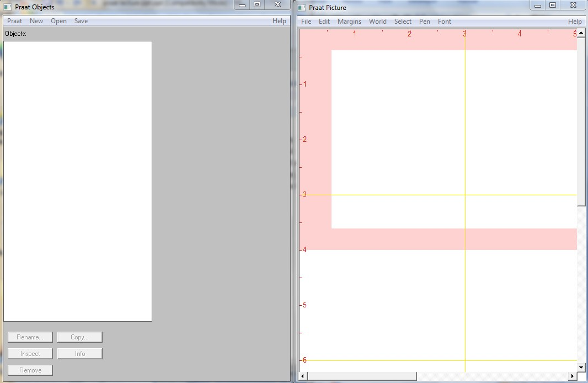588x383 pixels.
Task: Open the Pen menu
Action: pyautogui.click(x=425, y=22)
